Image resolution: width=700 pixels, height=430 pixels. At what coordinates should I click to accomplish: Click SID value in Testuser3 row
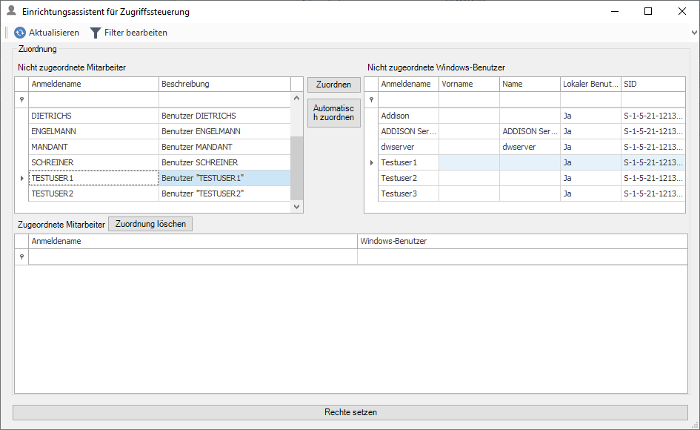[x=653, y=194]
